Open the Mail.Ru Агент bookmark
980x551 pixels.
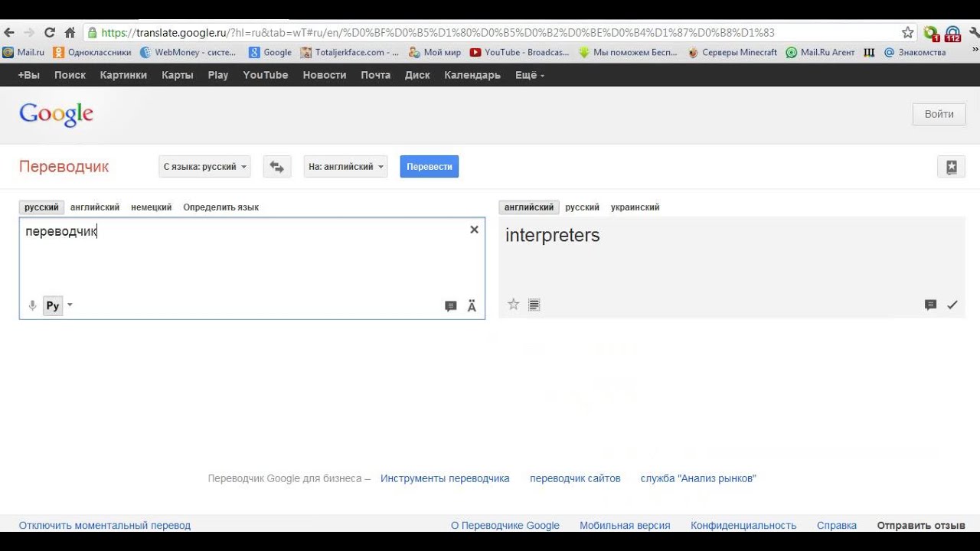pos(820,53)
